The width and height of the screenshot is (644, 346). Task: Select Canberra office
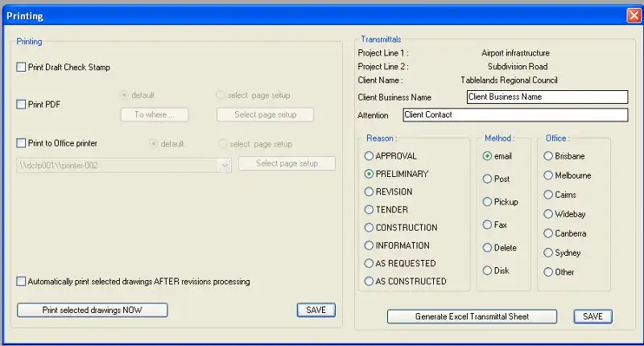(x=548, y=233)
